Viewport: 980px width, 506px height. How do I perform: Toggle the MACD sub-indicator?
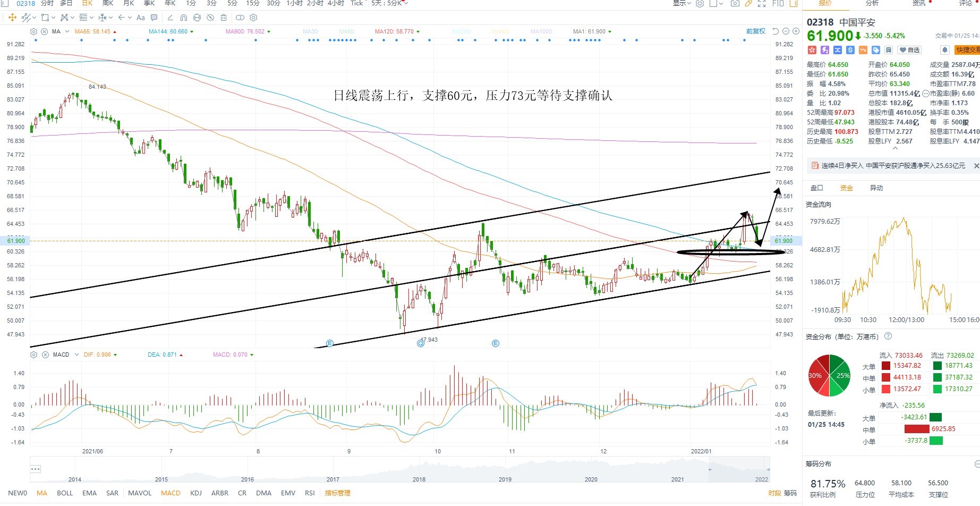click(x=171, y=493)
